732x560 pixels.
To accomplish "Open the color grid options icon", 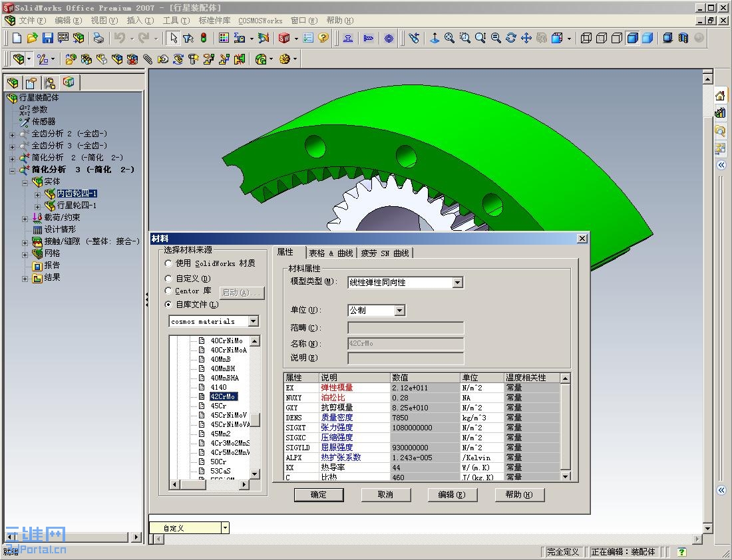I will click(x=224, y=39).
